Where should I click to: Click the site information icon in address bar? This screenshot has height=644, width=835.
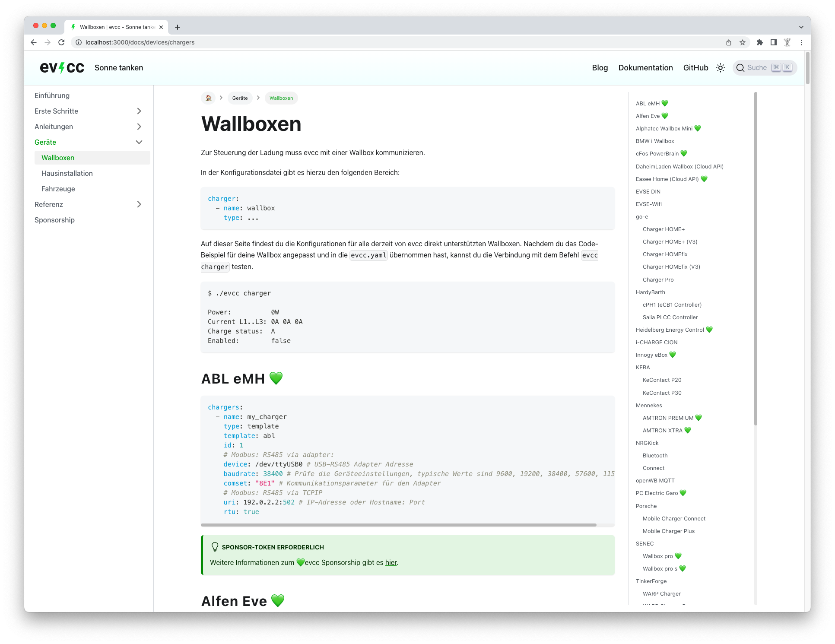79,42
